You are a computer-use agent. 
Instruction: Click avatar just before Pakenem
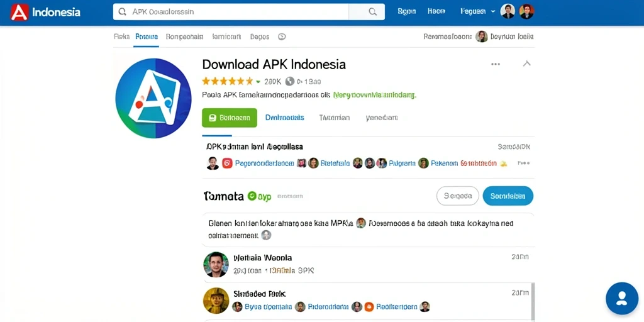423,163
